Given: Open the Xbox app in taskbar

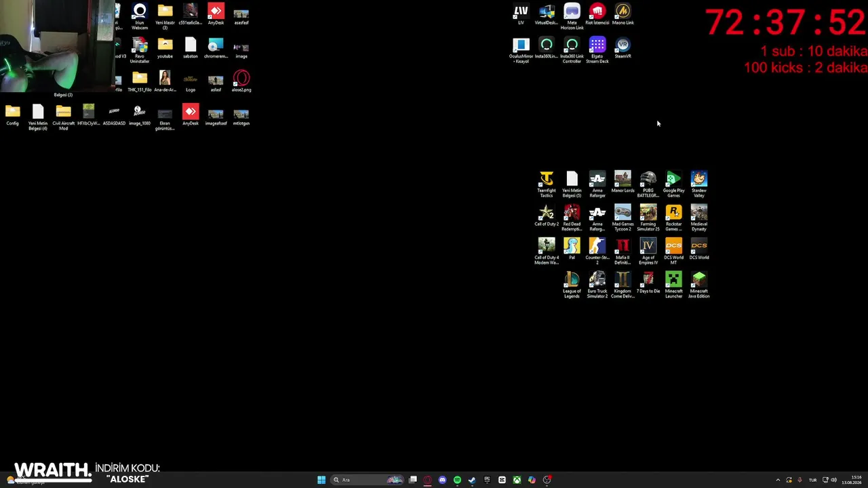Looking at the screenshot, I should point(517,480).
